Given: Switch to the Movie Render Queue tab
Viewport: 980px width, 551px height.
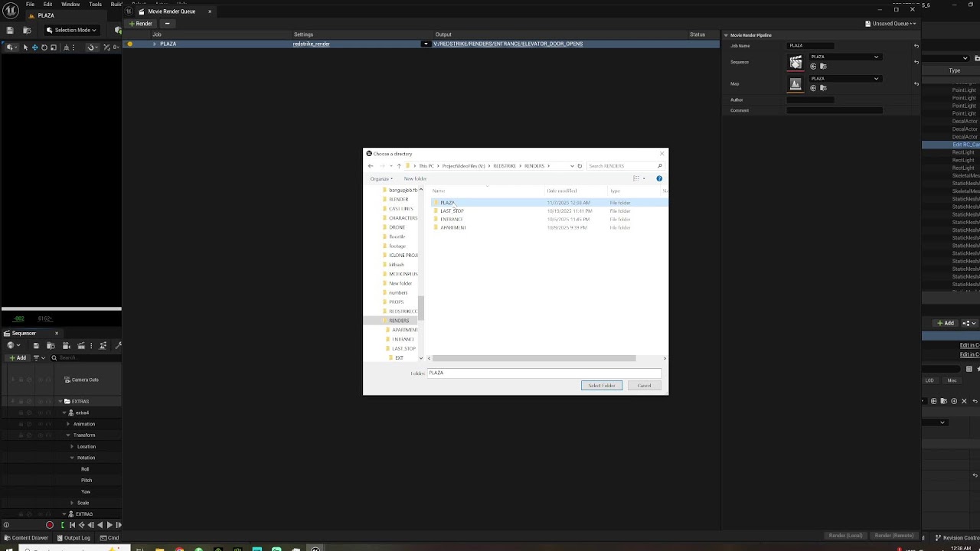Looking at the screenshot, I should click(x=171, y=11).
